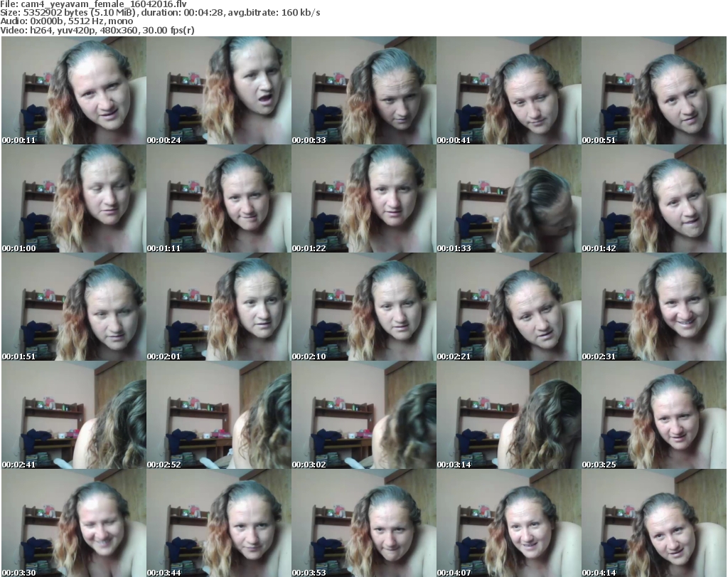Screen dimensions: 728x577
Task: Open the frame at 00:00:51
Action: pos(654,90)
